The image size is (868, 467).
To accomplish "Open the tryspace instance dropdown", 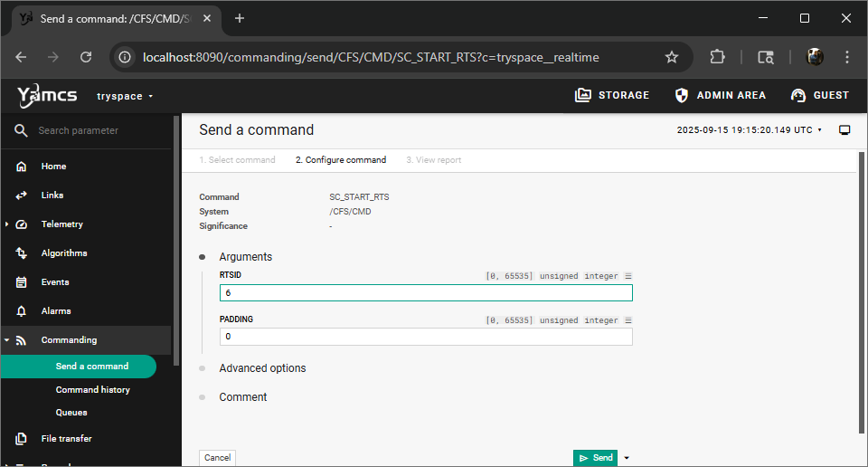I will tap(125, 96).
